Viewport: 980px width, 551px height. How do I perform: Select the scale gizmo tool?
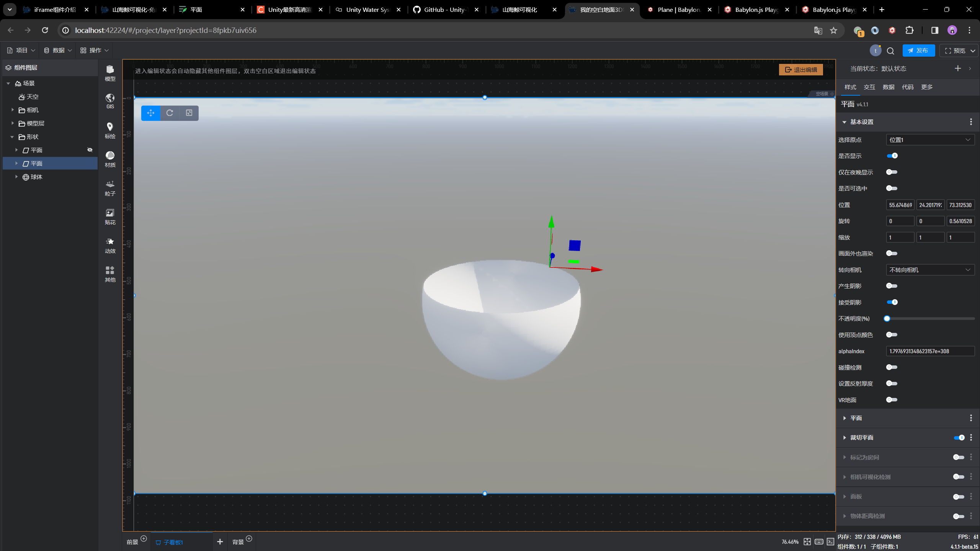coord(189,113)
